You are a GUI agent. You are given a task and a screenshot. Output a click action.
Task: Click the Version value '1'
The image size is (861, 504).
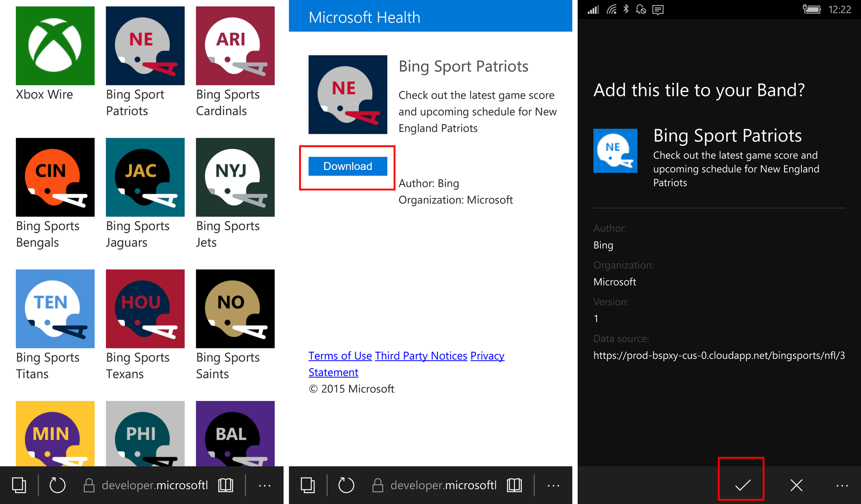click(x=596, y=319)
